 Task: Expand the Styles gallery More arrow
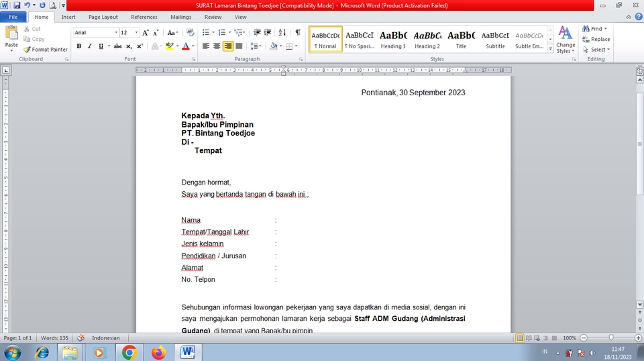pyautogui.click(x=550, y=49)
